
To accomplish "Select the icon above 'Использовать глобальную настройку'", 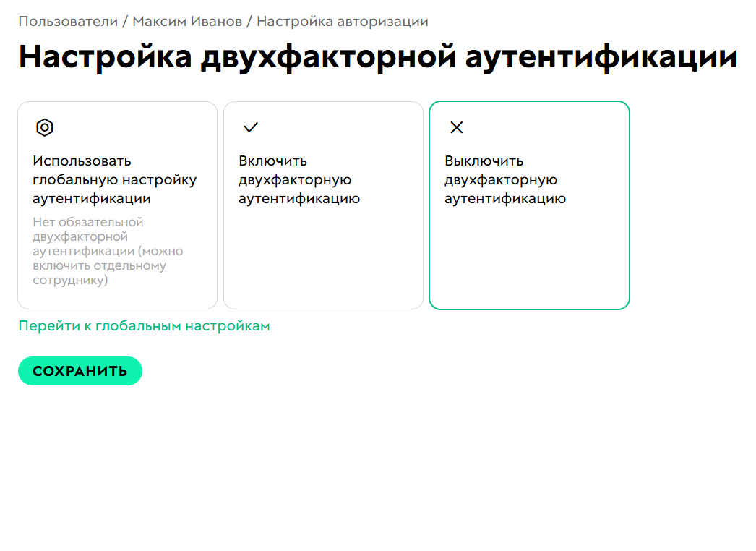I will (x=45, y=127).
